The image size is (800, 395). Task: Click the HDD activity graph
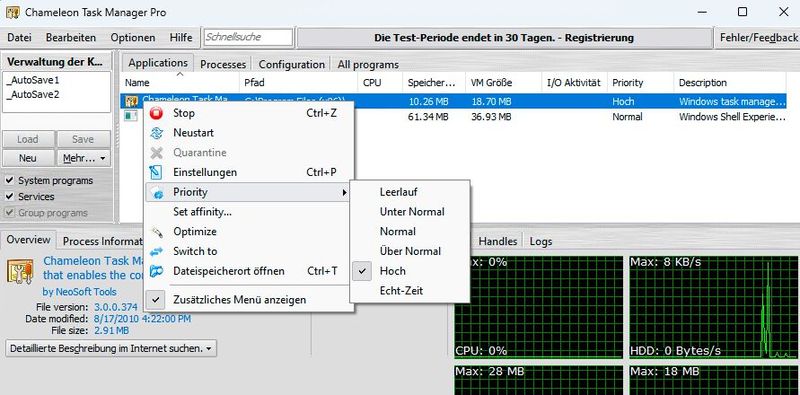(713, 307)
